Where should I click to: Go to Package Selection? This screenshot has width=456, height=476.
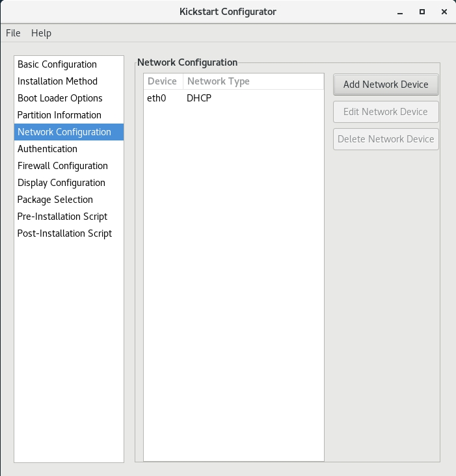(55, 200)
